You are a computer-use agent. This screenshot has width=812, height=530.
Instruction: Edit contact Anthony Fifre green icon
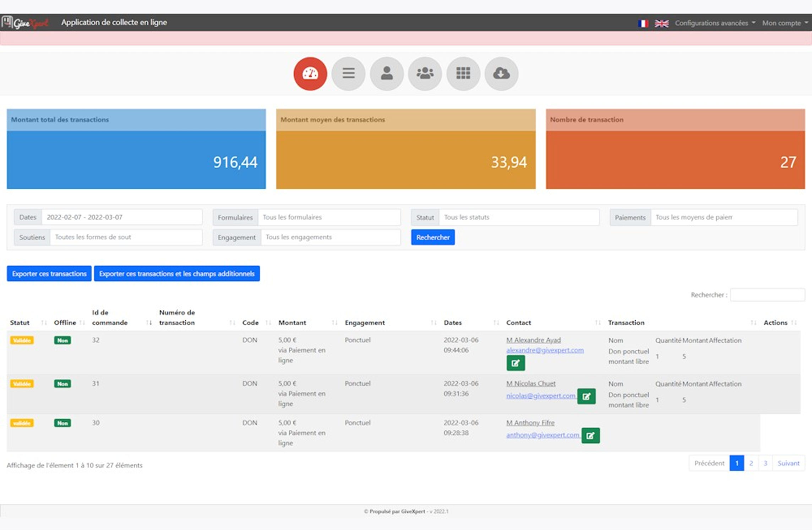click(x=590, y=436)
